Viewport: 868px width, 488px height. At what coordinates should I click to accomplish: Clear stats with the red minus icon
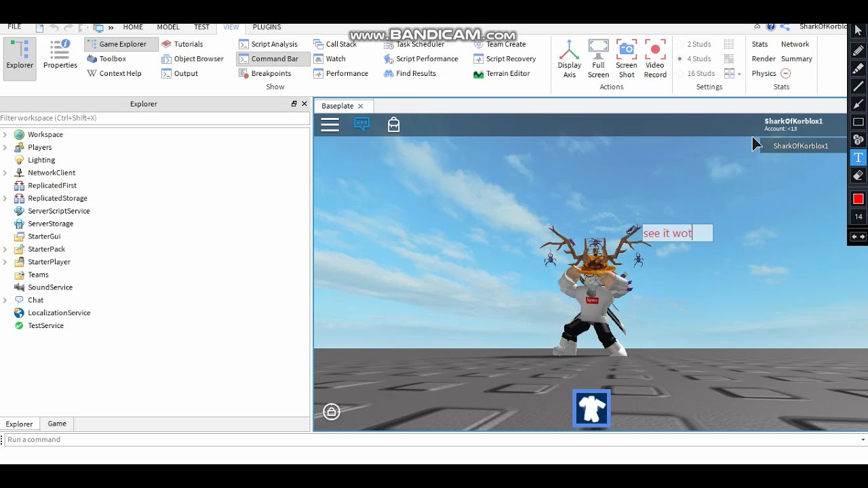785,73
